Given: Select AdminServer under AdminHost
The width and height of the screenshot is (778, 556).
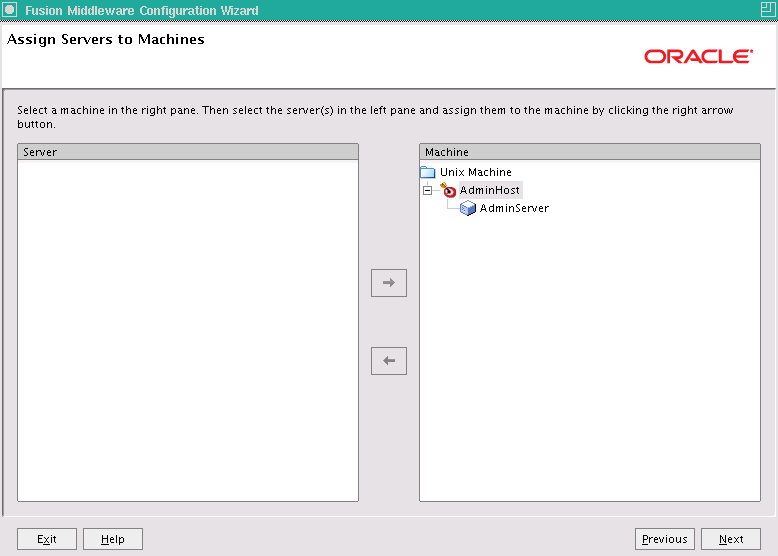Looking at the screenshot, I should 514,208.
